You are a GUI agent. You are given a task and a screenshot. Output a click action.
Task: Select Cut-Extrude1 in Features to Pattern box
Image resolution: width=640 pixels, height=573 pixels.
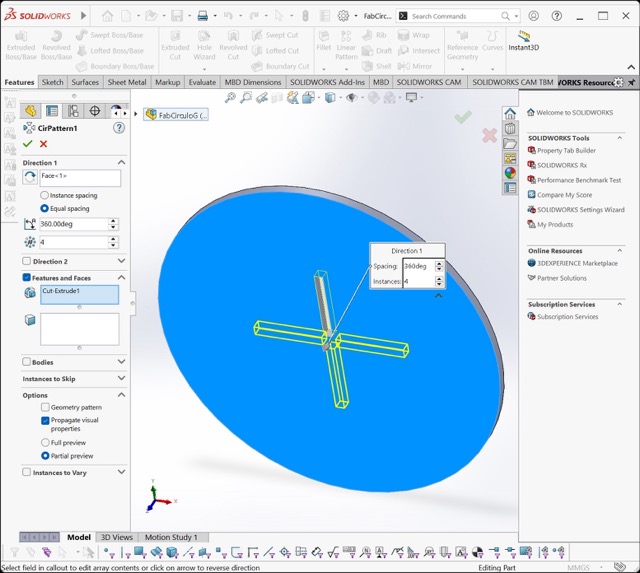click(x=61, y=291)
